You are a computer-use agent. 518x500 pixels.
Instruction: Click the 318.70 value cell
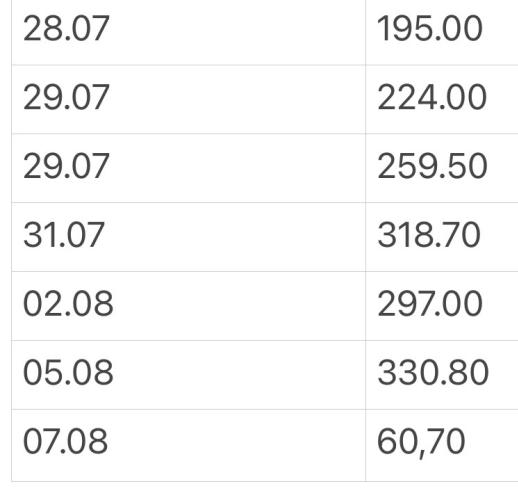click(x=442, y=237)
